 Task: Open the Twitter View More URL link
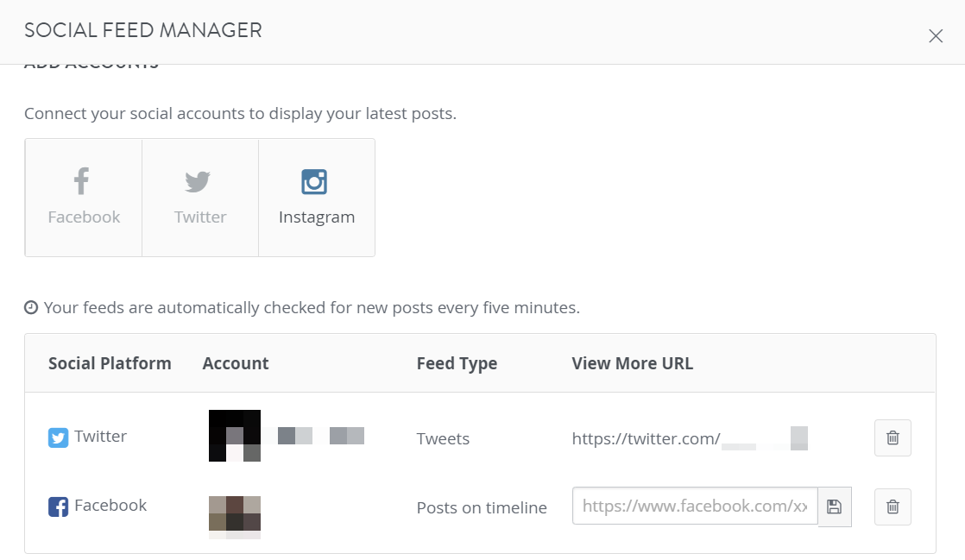coord(690,438)
